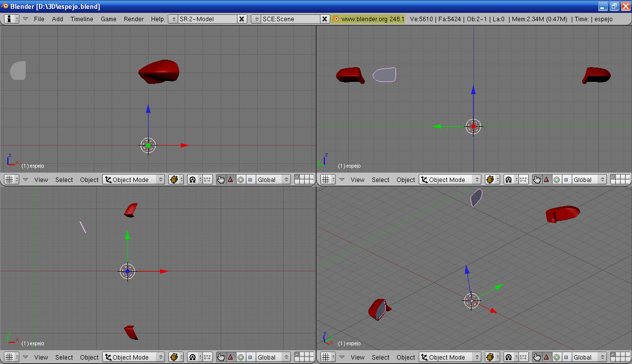Click the blue Z-axis arrow in front view
This screenshot has height=364, width=632.
pyautogui.click(x=148, y=109)
